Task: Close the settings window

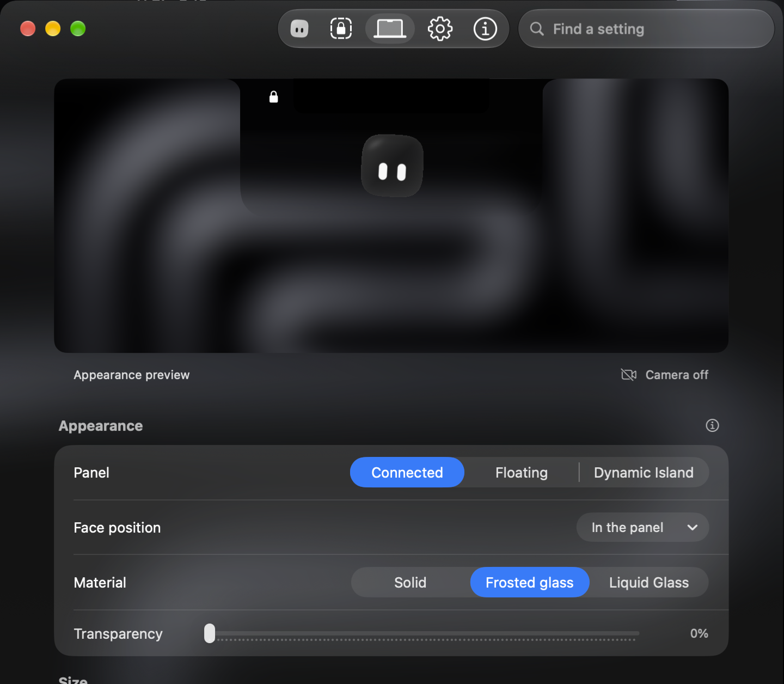Action: pyautogui.click(x=28, y=28)
